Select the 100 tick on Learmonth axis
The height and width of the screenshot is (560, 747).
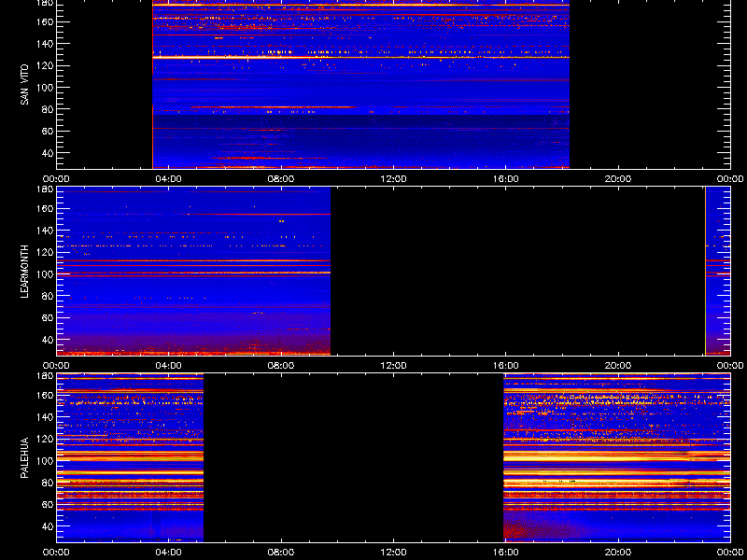pyautogui.click(x=46, y=274)
